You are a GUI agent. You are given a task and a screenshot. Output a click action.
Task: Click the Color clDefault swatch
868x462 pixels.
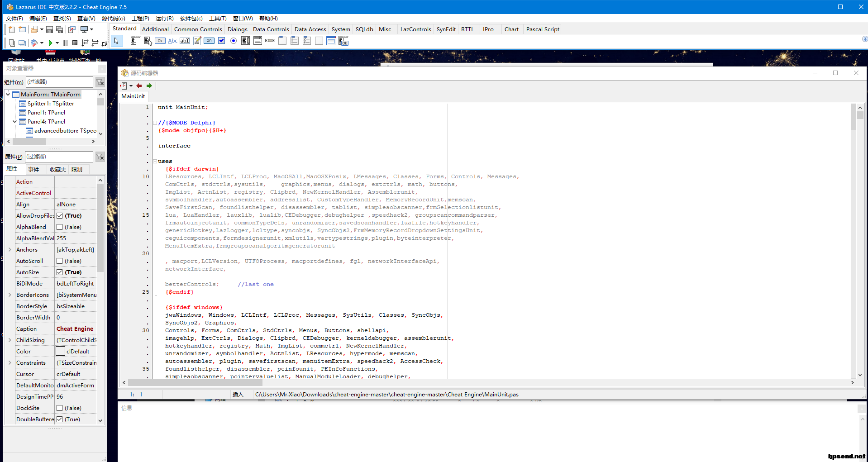coord(60,351)
